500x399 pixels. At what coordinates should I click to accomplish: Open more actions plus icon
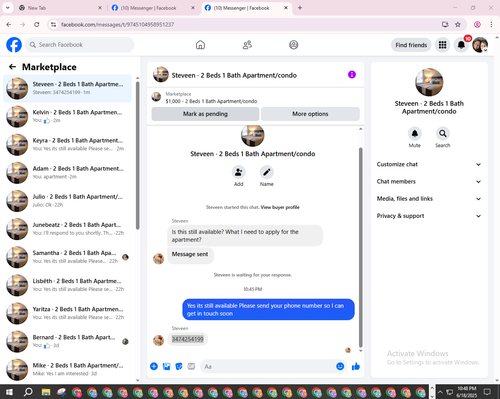point(154,366)
